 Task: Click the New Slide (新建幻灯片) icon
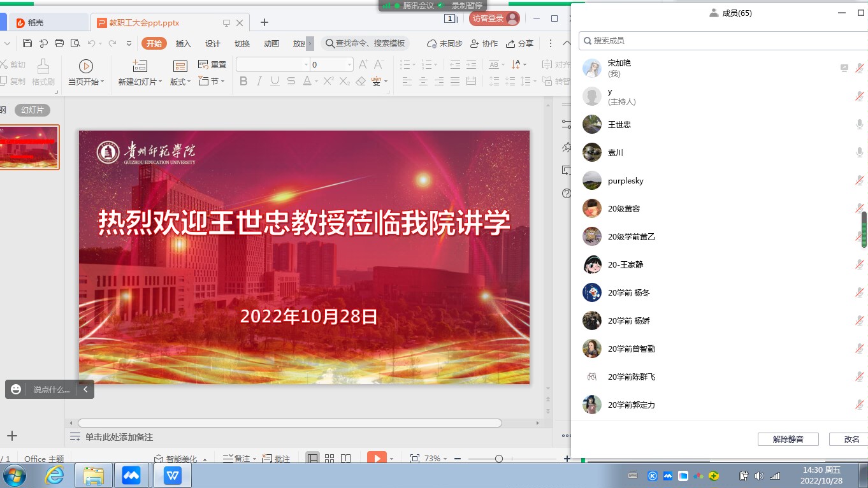(140, 66)
